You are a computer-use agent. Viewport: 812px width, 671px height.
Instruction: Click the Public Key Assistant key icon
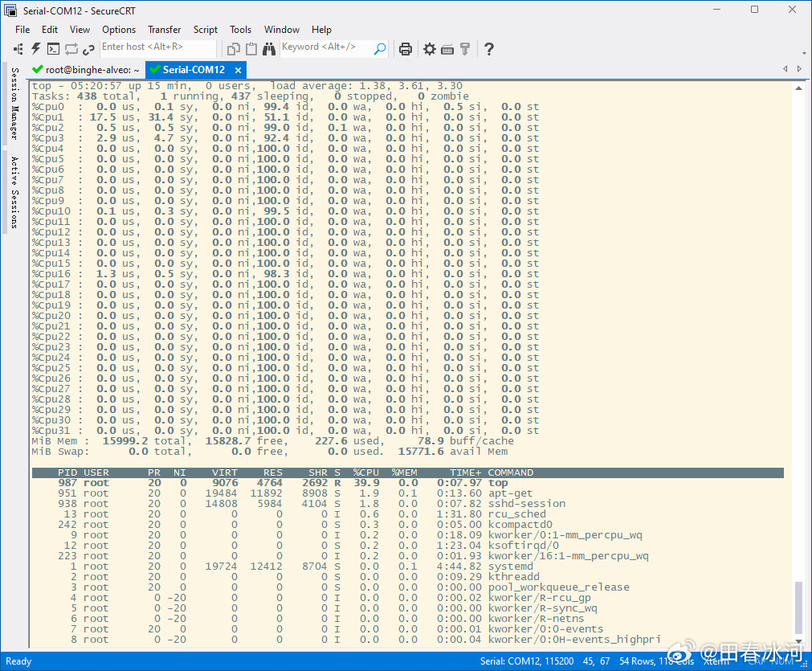tap(465, 49)
